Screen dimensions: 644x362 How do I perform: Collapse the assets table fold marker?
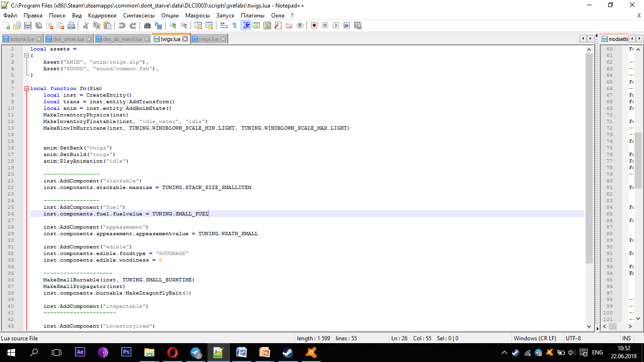27,56
